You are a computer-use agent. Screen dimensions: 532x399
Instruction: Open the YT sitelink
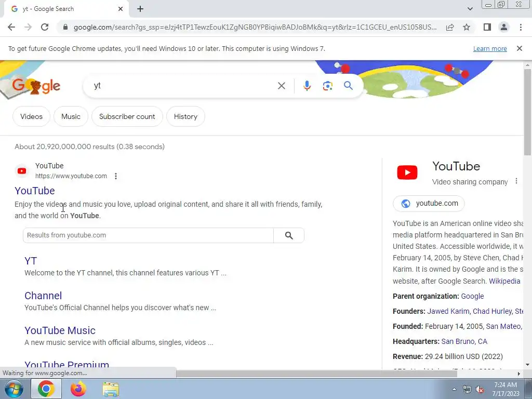pyautogui.click(x=31, y=261)
